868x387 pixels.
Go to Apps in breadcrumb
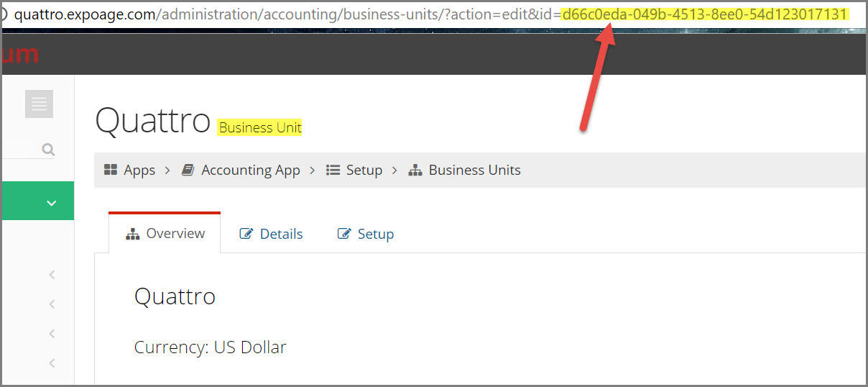click(x=139, y=170)
